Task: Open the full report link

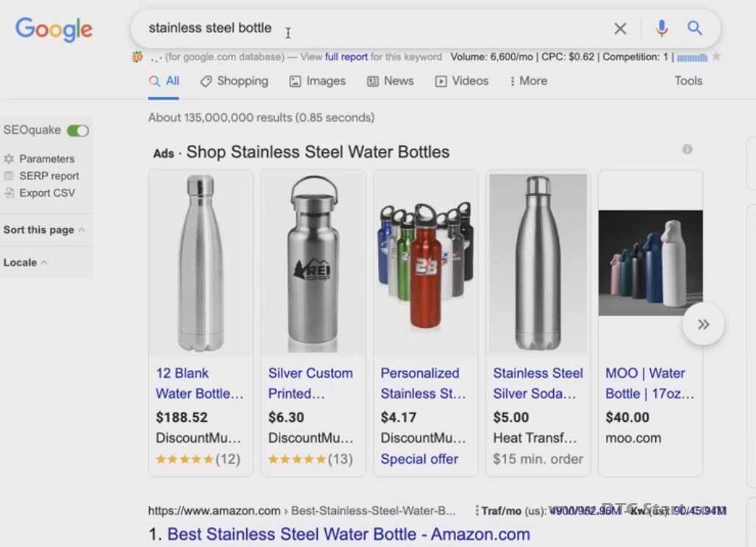Action: tap(346, 57)
